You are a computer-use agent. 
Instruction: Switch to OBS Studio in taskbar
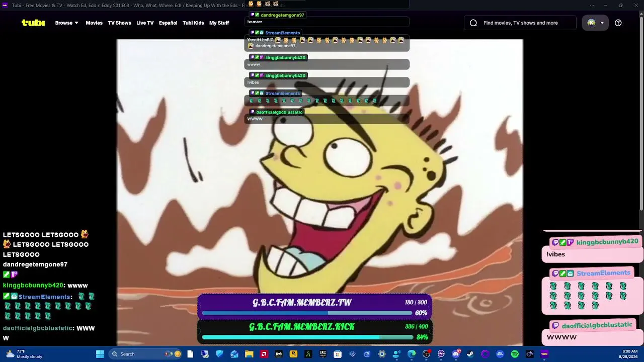[x=427, y=354]
